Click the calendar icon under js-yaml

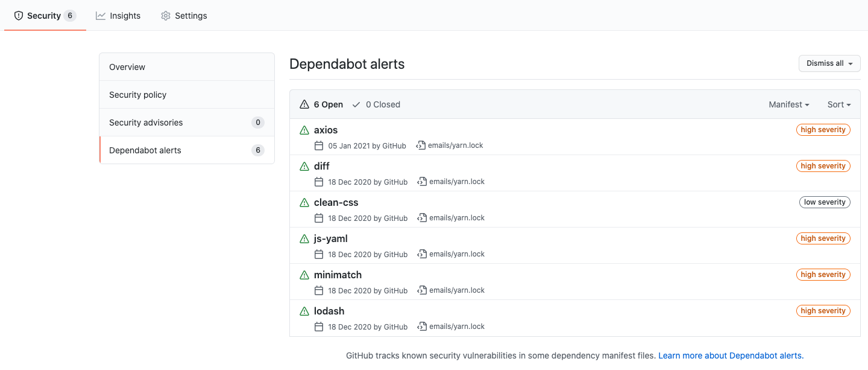point(319,254)
